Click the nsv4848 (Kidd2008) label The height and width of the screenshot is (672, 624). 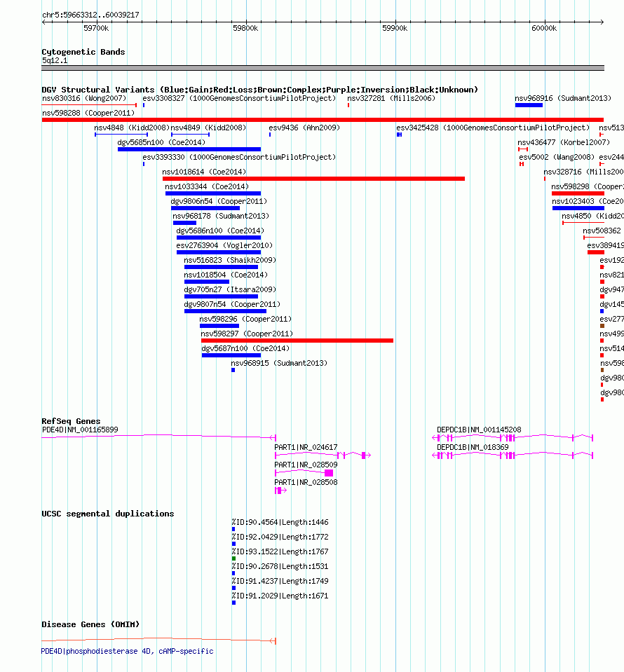tap(132, 128)
